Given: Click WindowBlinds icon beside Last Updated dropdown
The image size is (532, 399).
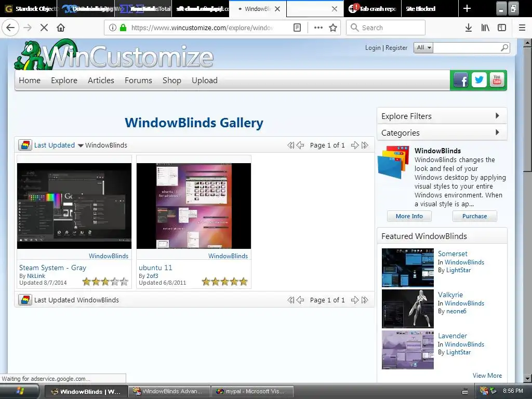Looking at the screenshot, I should (x=25, y=145).
